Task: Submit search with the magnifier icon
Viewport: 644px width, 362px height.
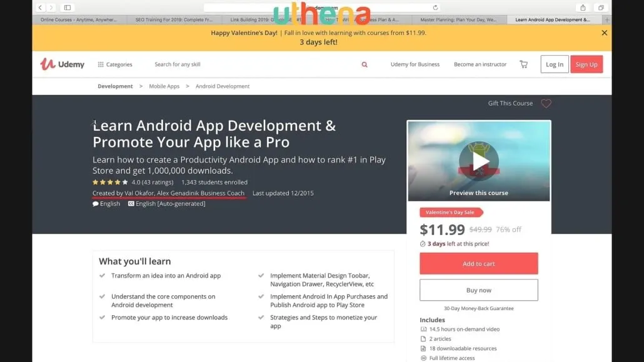Action: 365,64
